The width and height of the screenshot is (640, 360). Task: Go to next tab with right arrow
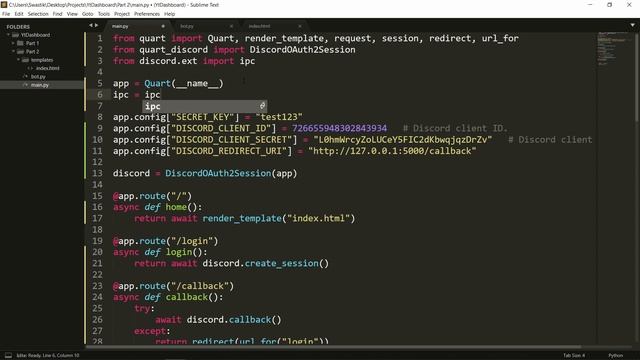(x=96, y=25)
